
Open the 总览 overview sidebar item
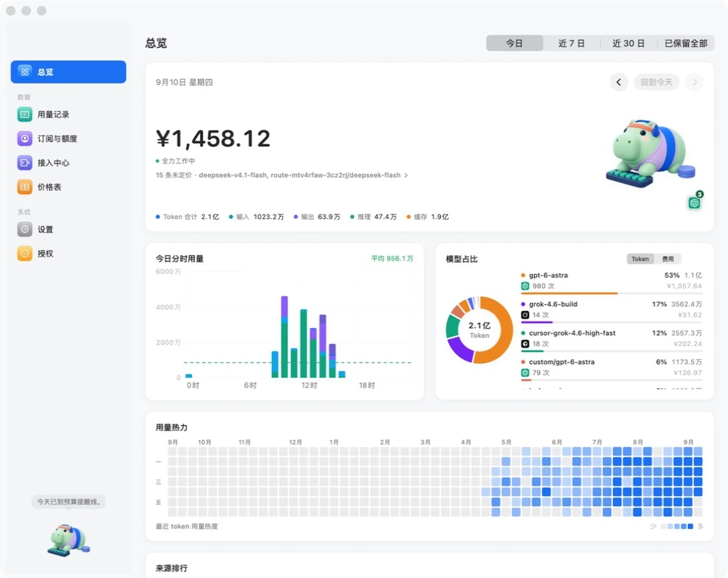[x=69, y=72]
